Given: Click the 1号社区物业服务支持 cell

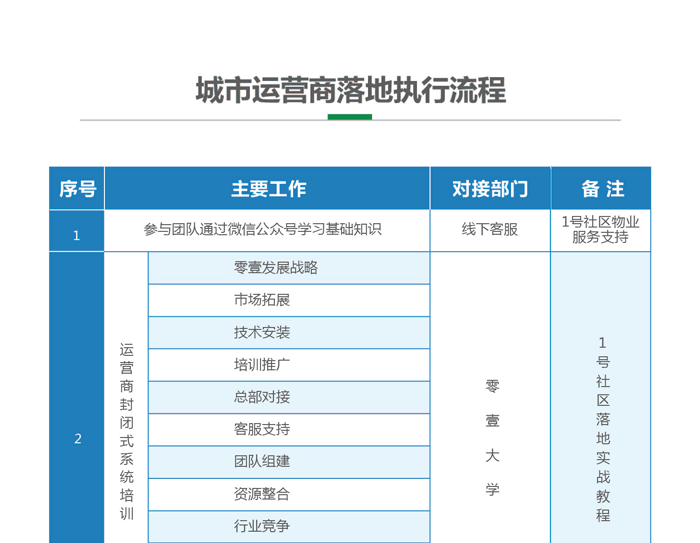Looking at the screenshot, I should pyautogui.click(x=601, y=231).
